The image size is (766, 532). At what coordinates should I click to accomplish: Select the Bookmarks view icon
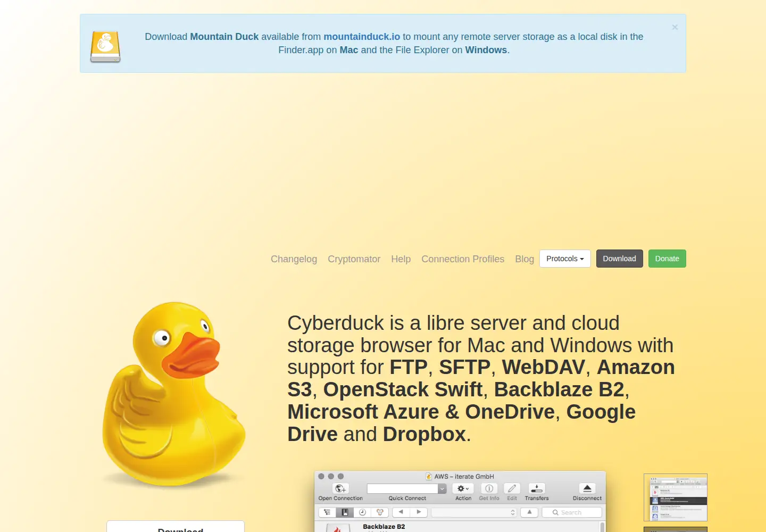[345, 512]
